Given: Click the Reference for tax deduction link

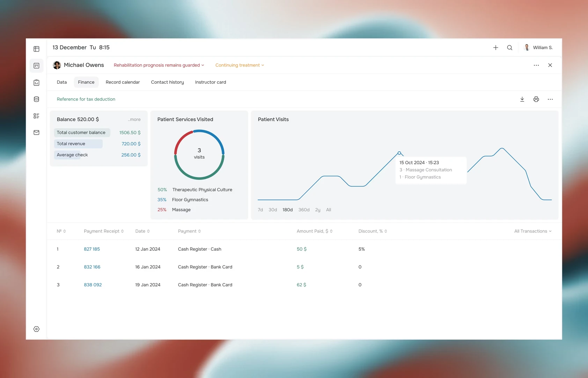Looking at the screenshot, I should pyautogui.click(x=86, y=99).
